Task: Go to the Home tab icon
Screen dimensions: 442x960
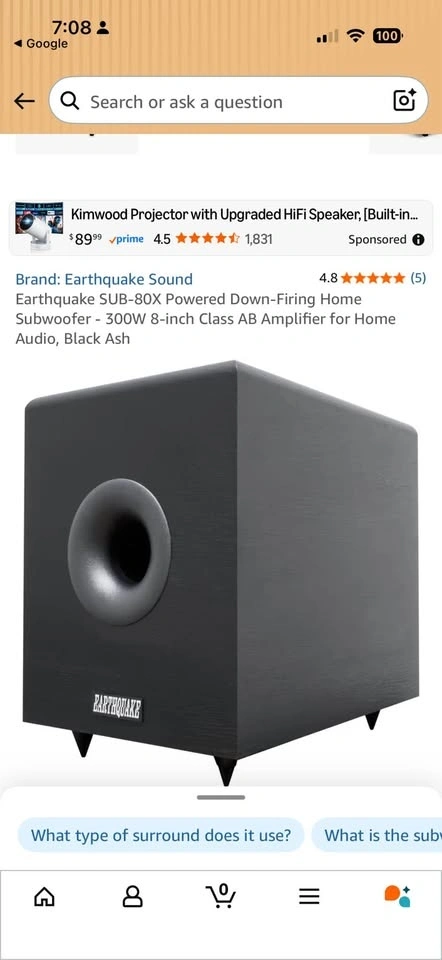Action: [43, 897]
